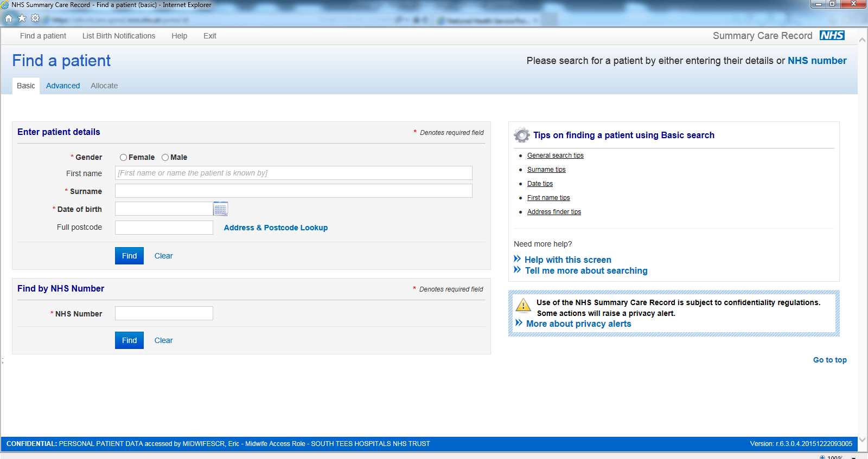Click the 'Enter patient details' heading
Image resolution: width=868 pixels, height=459 pixels.
pyautogui.click(x=59, y=132)
